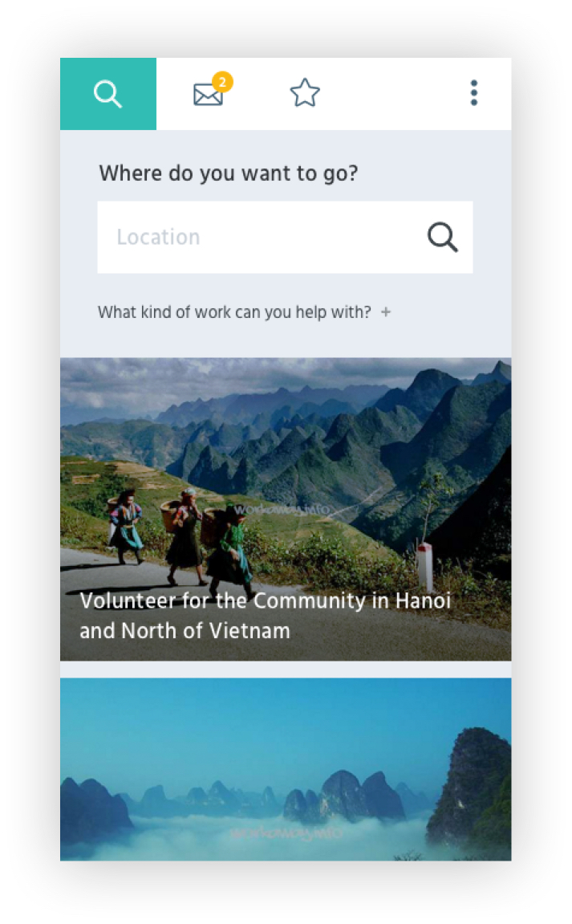Open the Hanoi volunteer listing photo
This screenshot has height=924, width=572.
(x=286, y=509)
